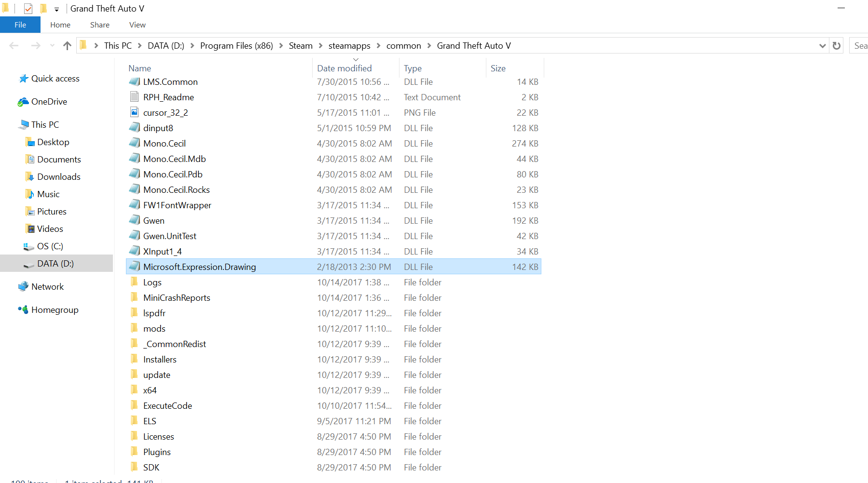Image resolution: width=868 pixels, height=483 pixels.
Task: Open the File menu tab
Action: 20,25
